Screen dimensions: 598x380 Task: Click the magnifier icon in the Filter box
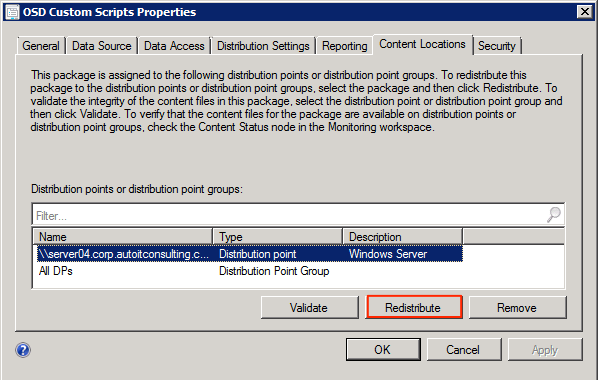pyautogui.click(x=554, y=215)
